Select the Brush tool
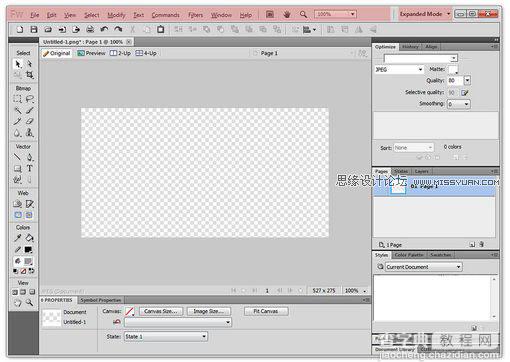This screenshot has width=510, height=362. (30, 110)
